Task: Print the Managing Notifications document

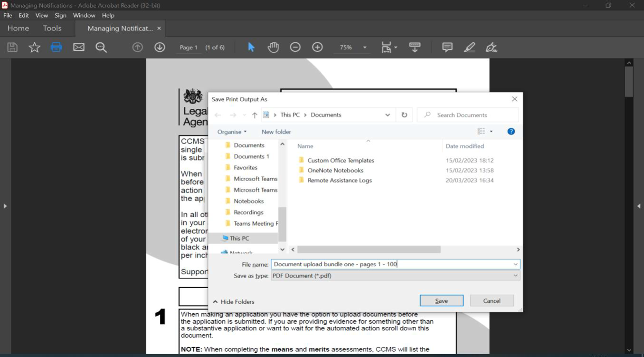Action: click(x=56, y=47)
